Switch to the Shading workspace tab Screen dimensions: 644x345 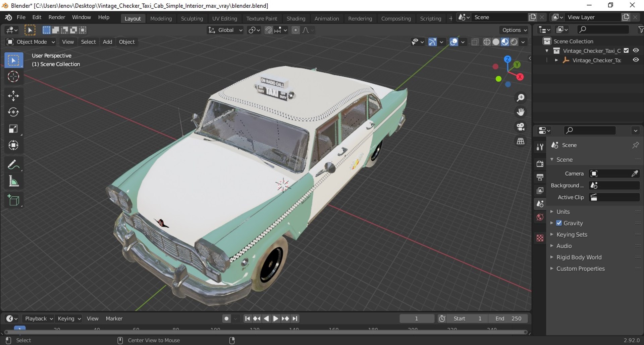point(296,19)
